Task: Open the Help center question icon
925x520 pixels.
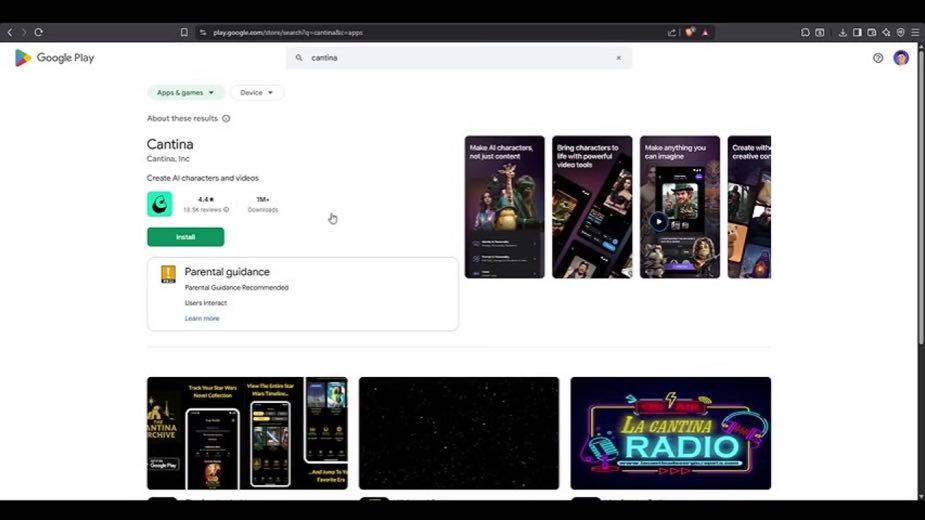Action: coord(878,58)
